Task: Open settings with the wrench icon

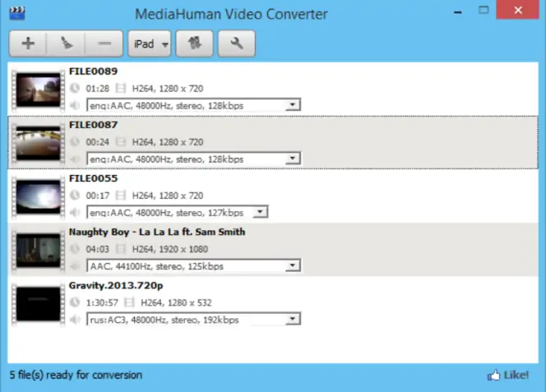Action: (237, 44)
